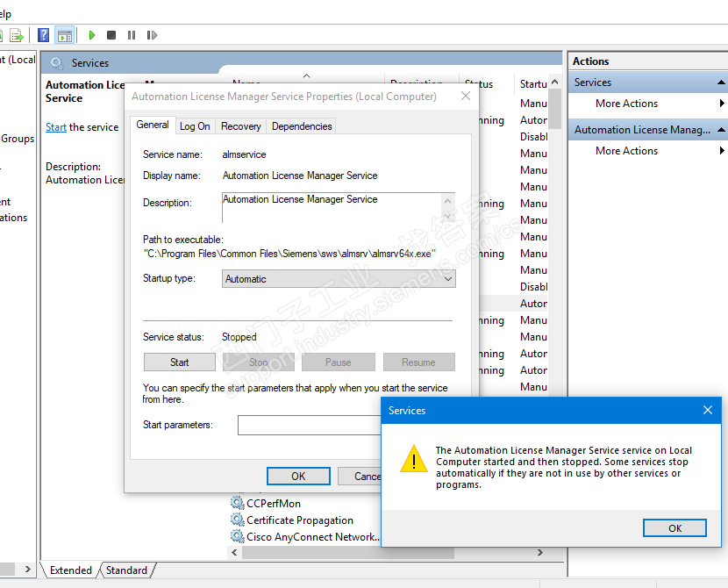Click the Actions pane title
The width and height of the screenshot is (728, 588).
pyautogui.click(x=590, y=61)
